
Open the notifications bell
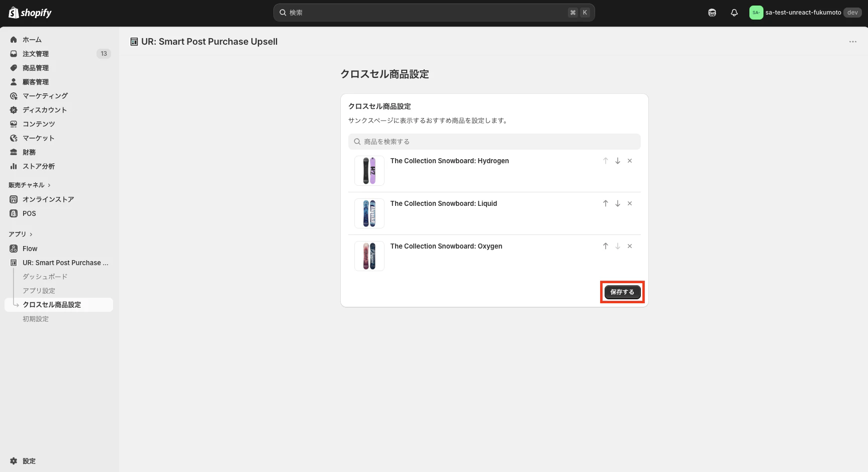point(734,13)
